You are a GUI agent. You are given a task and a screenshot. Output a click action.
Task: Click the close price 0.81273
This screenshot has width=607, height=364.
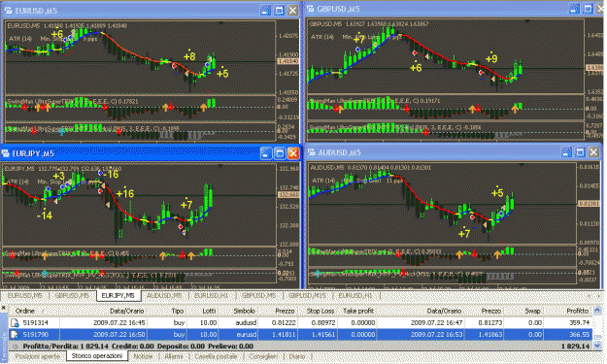[489, 322]
